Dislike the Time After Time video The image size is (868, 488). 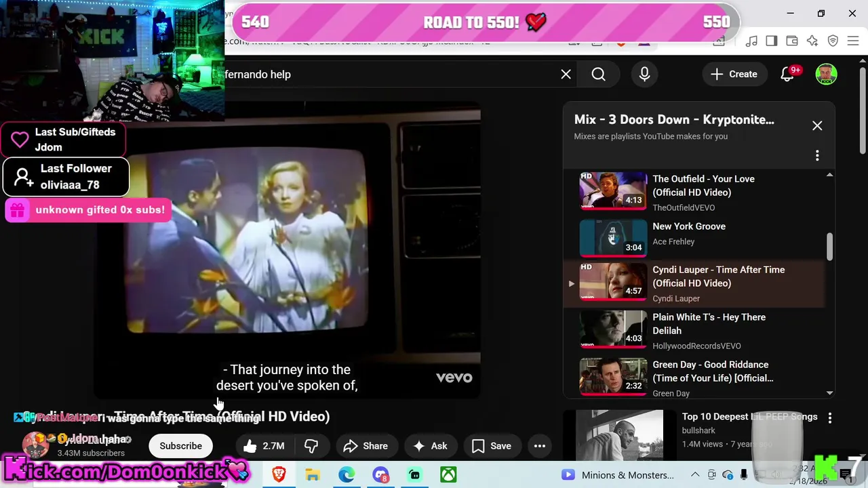(x=311, y=446)
